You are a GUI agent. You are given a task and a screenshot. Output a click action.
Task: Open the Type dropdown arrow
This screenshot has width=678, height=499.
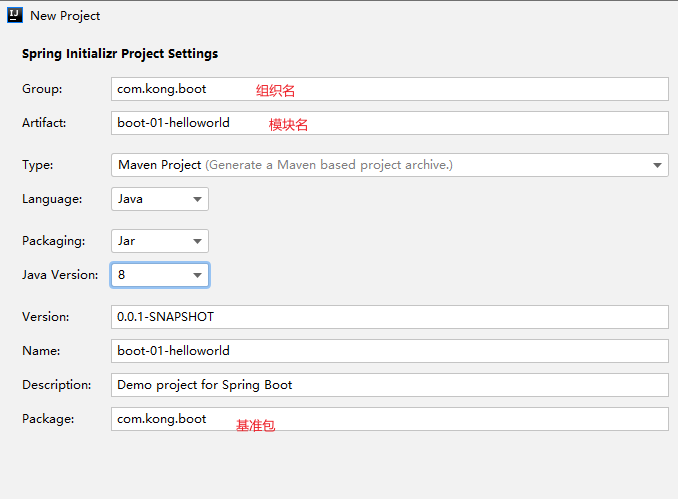pos(657,165)
